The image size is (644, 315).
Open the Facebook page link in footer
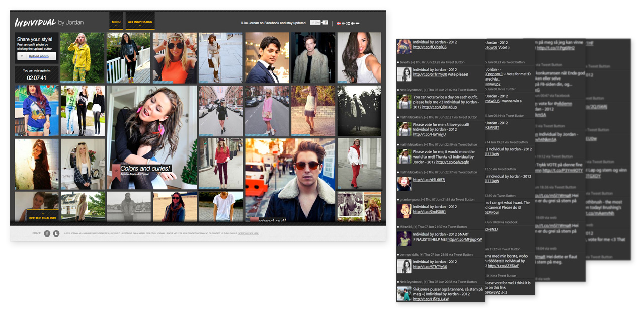(x=248, y=233)
